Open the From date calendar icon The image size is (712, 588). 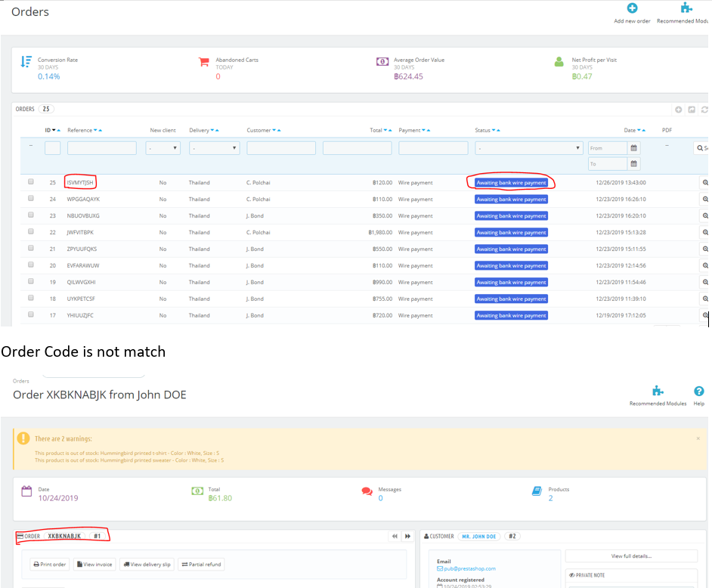634,148
